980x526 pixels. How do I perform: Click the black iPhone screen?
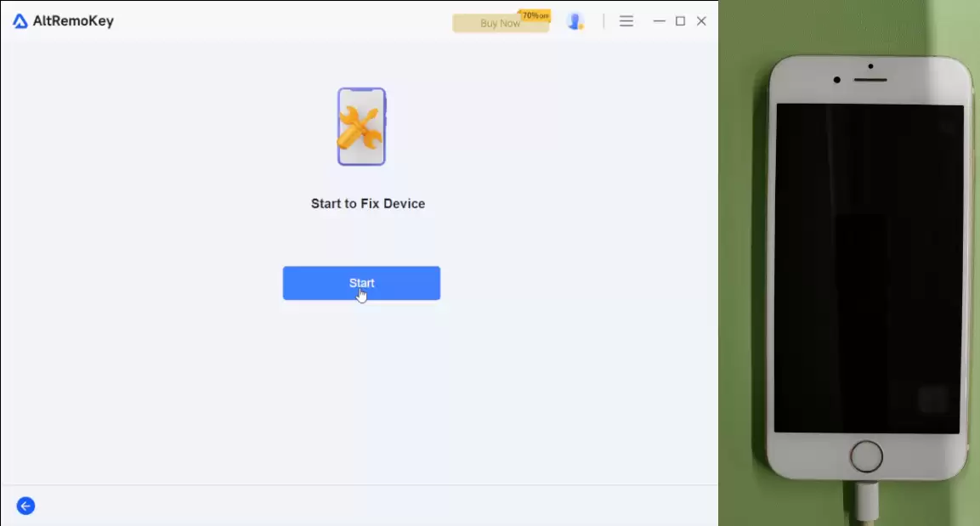click(869, 268)
